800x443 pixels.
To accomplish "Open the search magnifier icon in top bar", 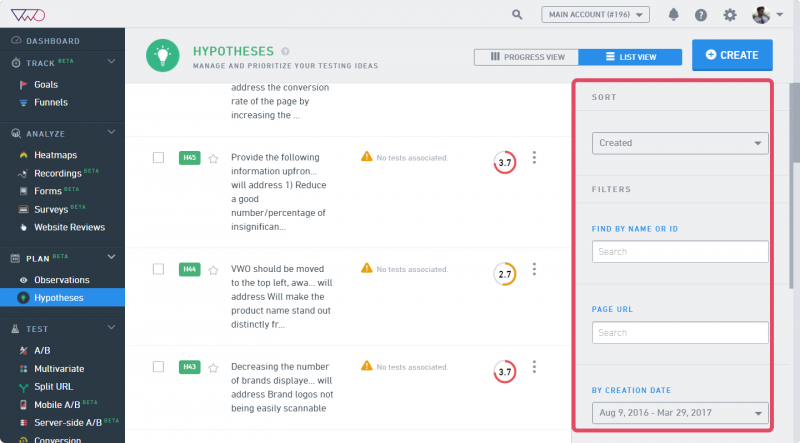I will click(x=517, y=15).
